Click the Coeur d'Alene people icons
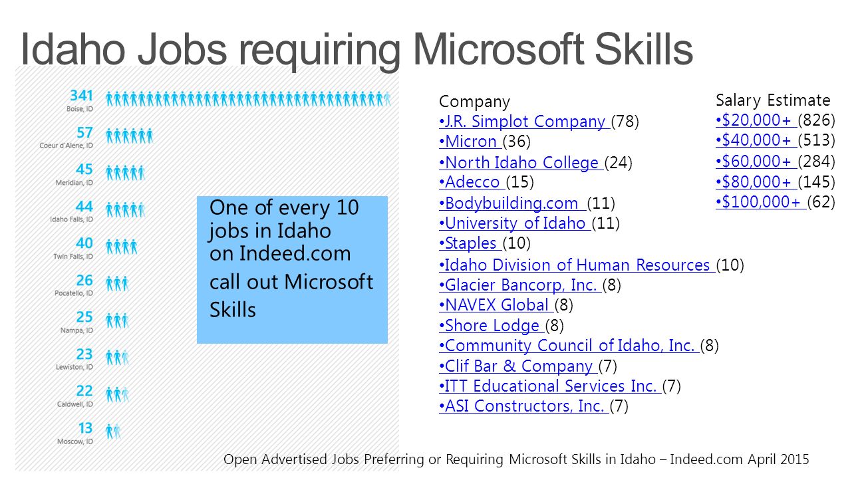Screen dimensions: 868x488 tap(129, 136)
